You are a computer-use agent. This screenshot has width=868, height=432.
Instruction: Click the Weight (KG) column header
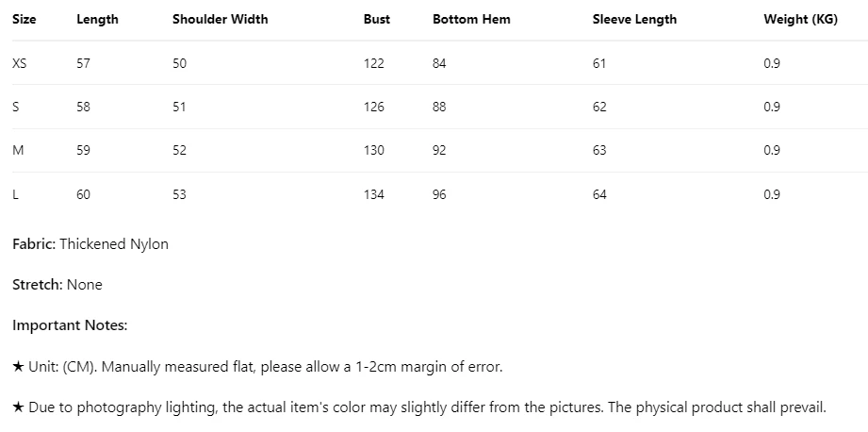click(800, 19)
